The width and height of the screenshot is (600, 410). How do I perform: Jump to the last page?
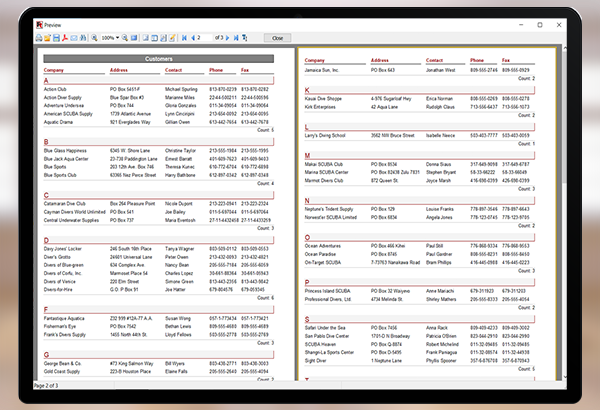point(236,37)
